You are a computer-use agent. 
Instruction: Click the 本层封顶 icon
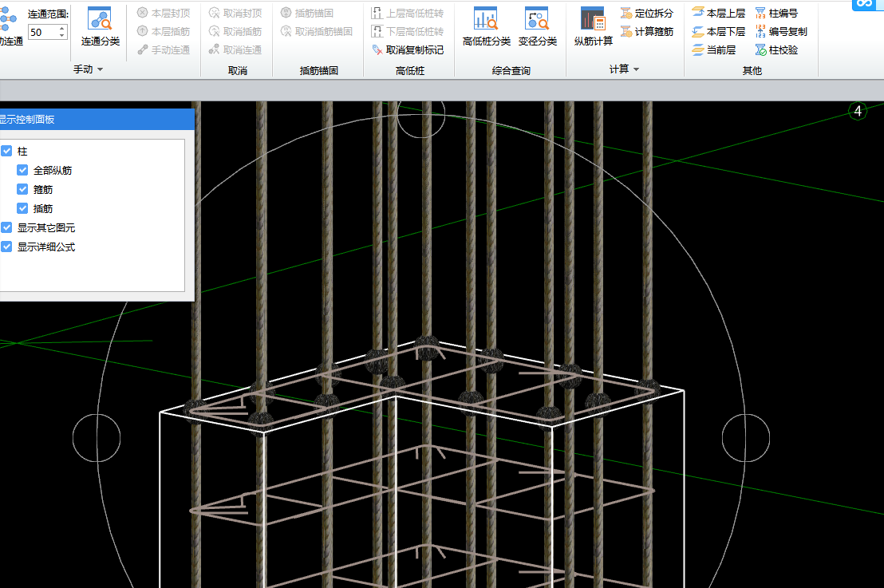(x=143, y=13)
